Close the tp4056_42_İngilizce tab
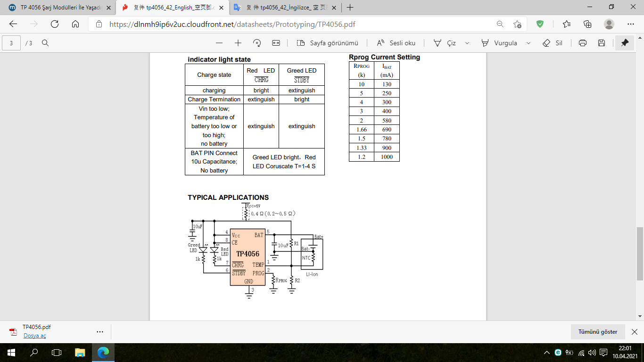 (335, 7)
